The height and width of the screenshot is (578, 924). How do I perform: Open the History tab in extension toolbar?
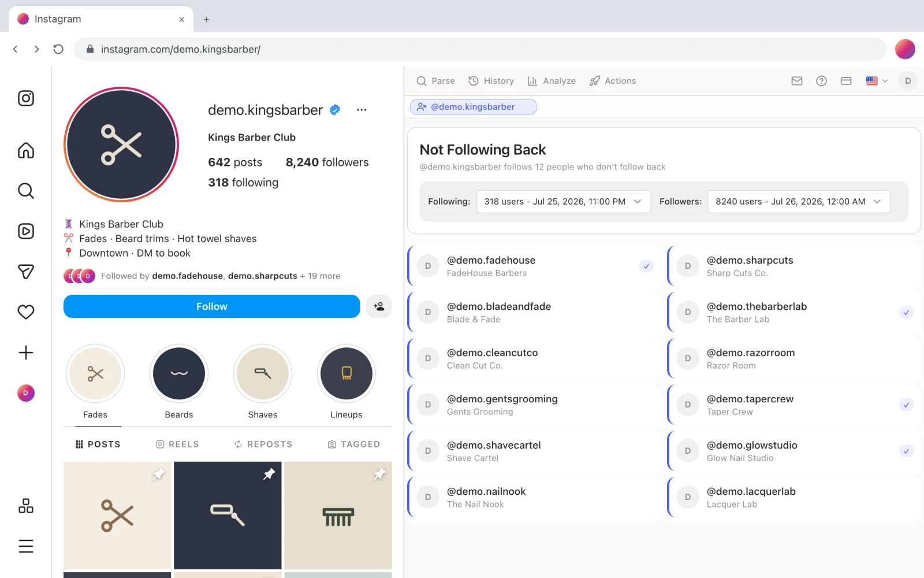pyautogui.click(x=491, y=81)
